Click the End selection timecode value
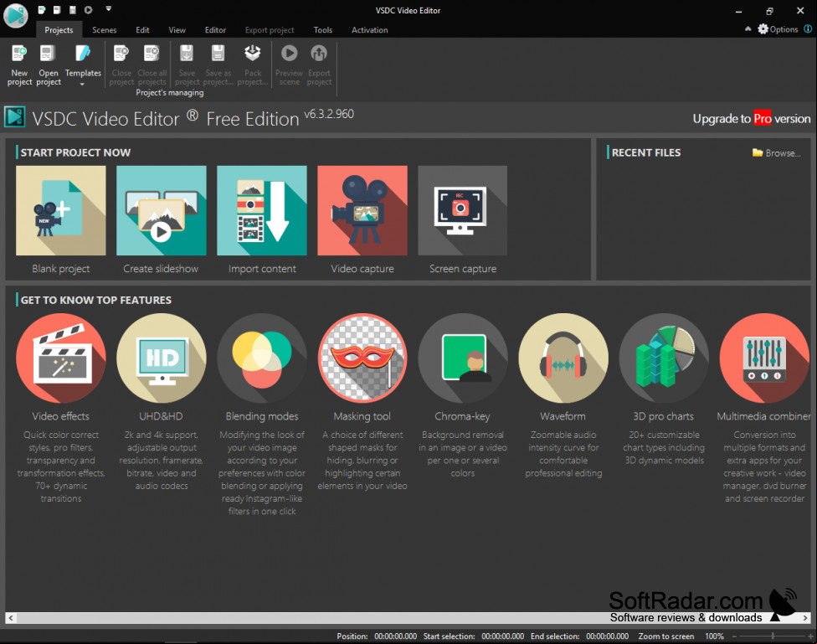Viewport: 817px width, 644px height. pos(608,636)
